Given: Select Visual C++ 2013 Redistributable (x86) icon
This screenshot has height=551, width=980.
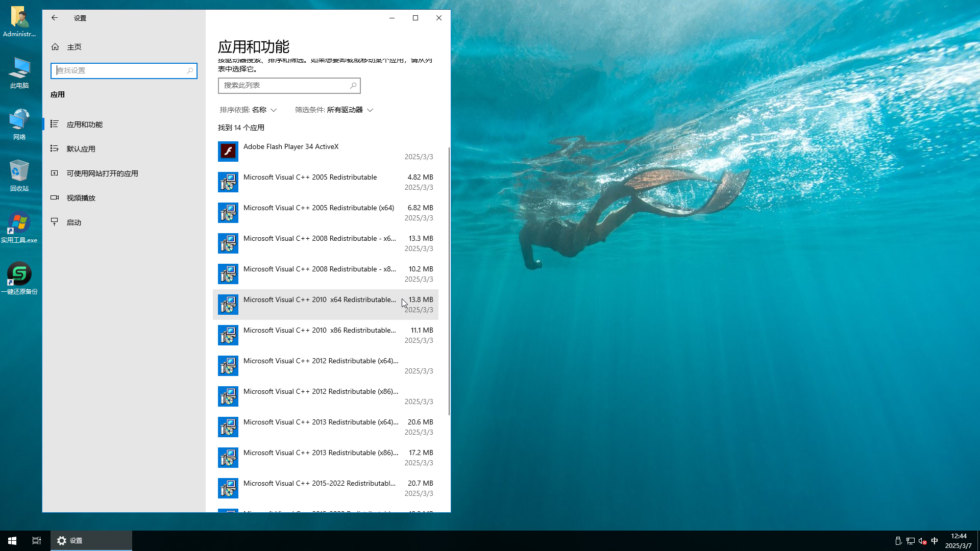Looking at the screenshot, I should click(228, 458).
